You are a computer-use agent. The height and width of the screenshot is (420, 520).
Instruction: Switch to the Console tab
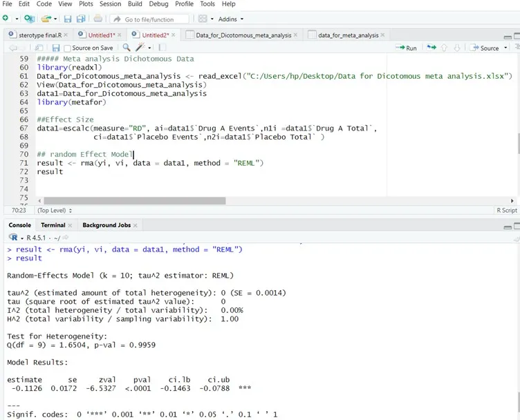click(x=19, y=225)
